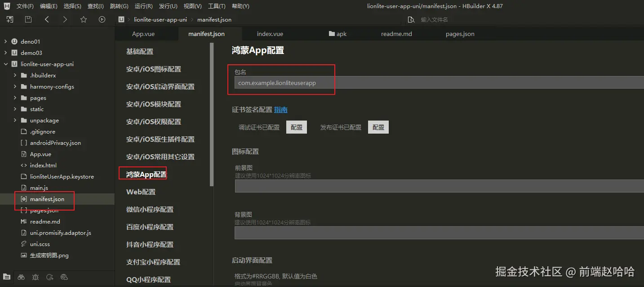Select 微信小程序配置 in the sidebar

[x=150, y=210]
